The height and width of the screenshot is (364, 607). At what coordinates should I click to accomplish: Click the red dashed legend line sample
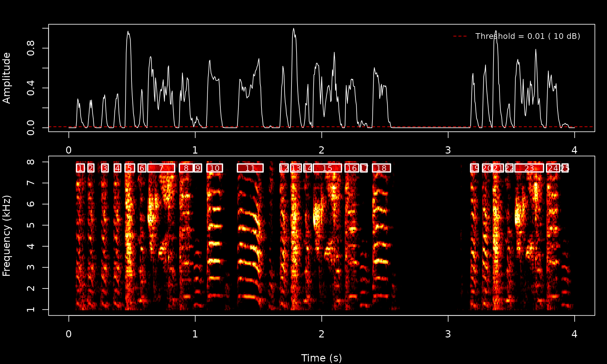(x=460, y=36)
